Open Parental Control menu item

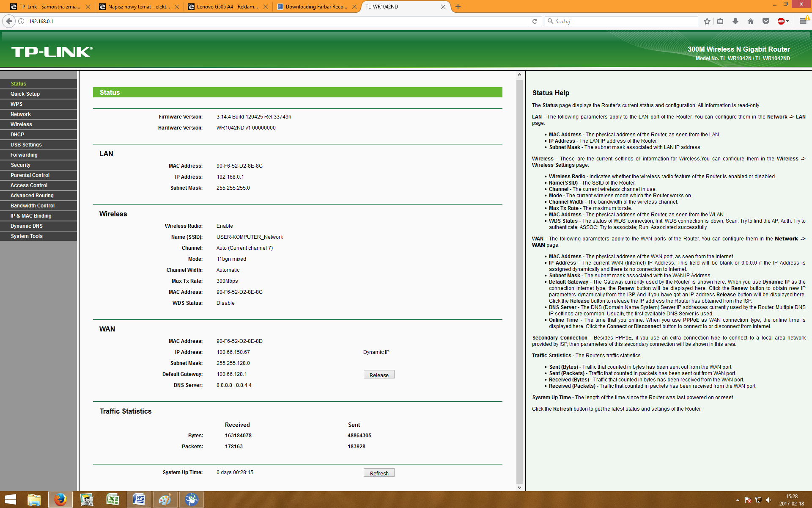point(38,175)
